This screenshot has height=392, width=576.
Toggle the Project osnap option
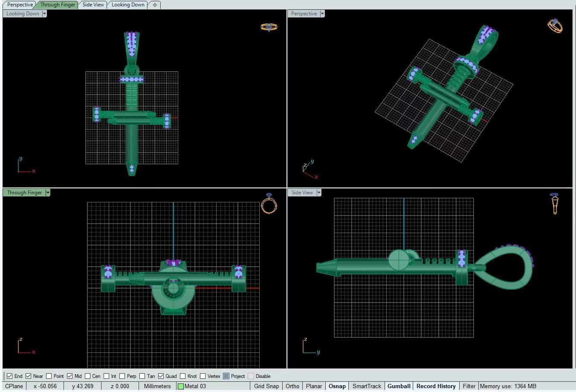point(226,376)
